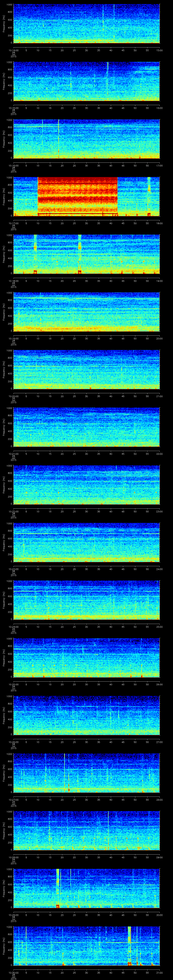The image size is (173, 980).
Task: Select the 10:15:00 time label
Action: click(x=13, y=108)
